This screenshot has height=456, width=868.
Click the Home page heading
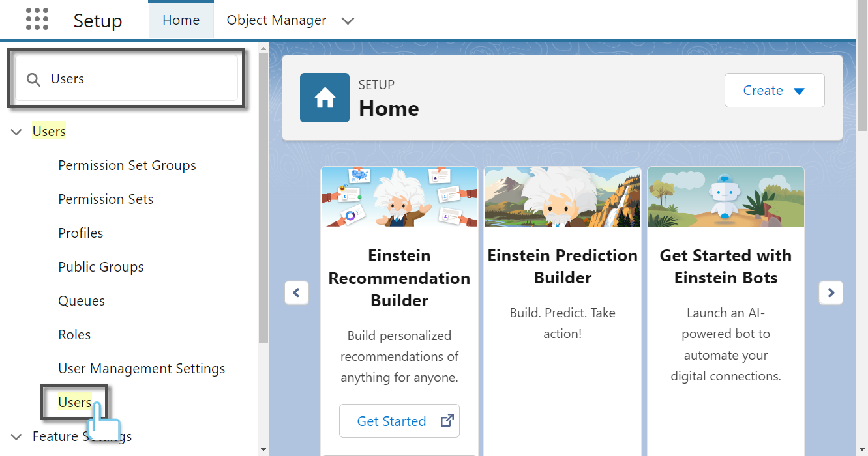[389, 108]
